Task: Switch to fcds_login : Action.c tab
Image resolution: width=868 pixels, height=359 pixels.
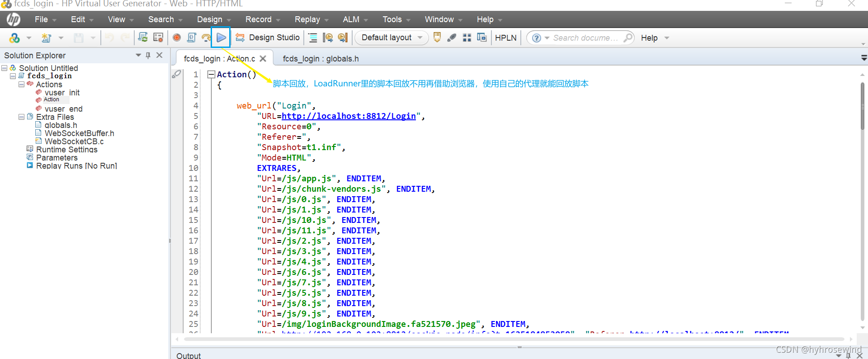Action: pyautogui.click(x=219, y=59)
